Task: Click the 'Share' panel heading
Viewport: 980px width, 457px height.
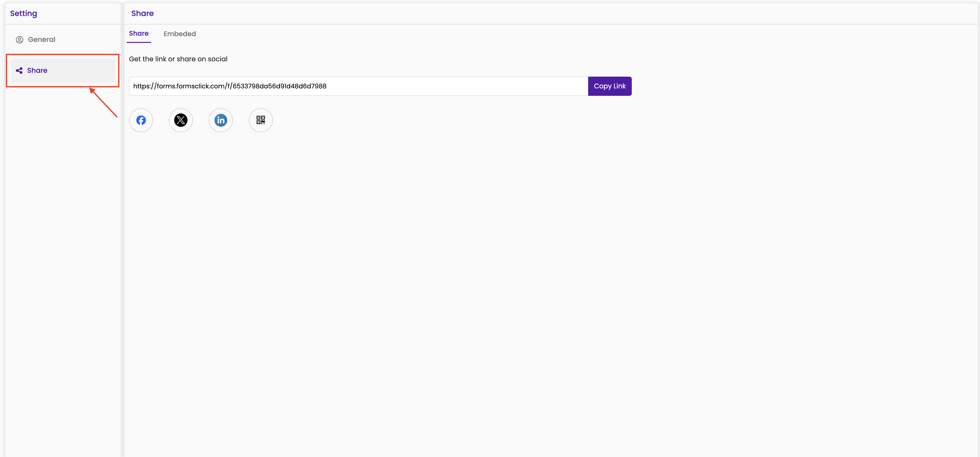Action: [x=143, y=13]
